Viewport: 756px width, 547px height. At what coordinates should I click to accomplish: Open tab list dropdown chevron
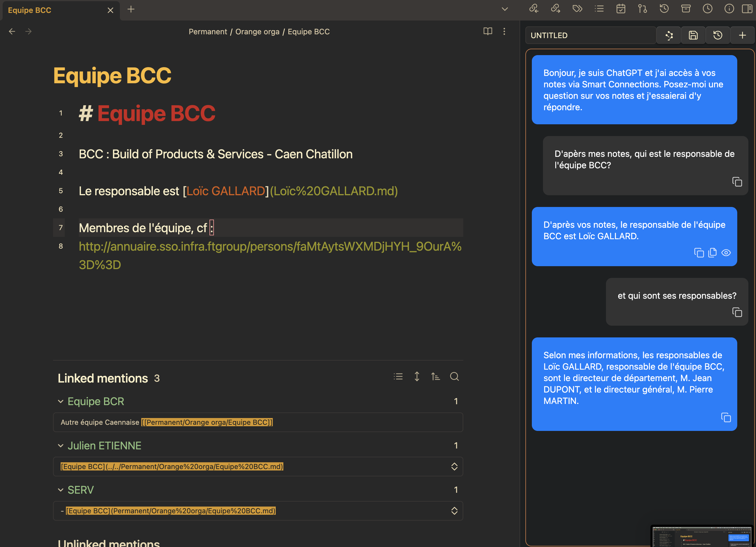pyautogui.click(x=505, y=9)
